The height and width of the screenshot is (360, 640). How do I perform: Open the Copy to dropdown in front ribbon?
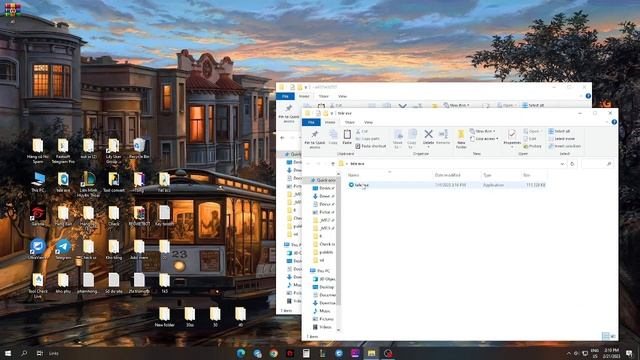pyautogui.click(x=412, y=138)
